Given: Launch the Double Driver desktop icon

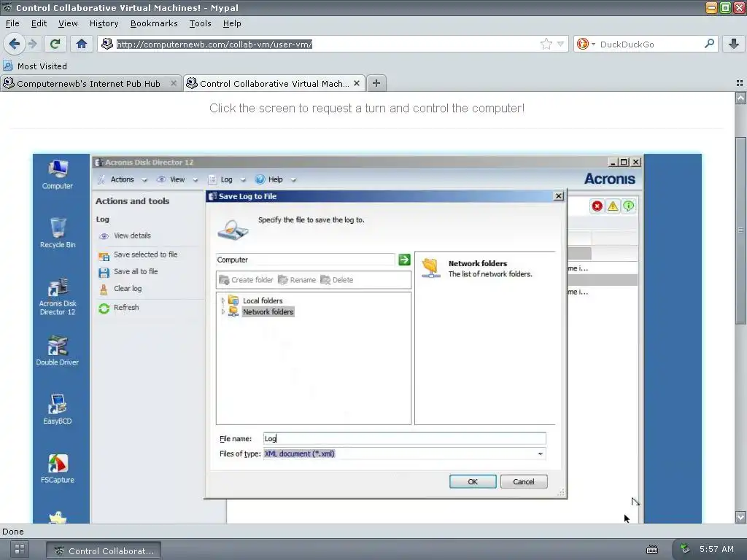Looking at the screenshot, I should click(57, 351).
